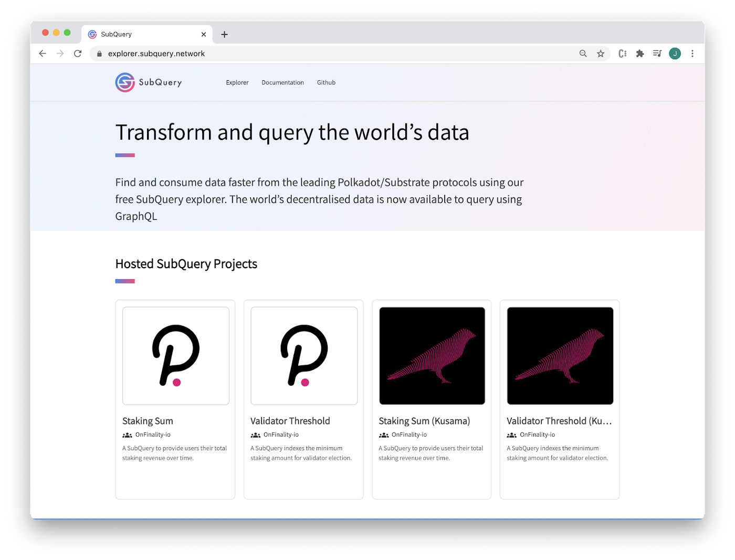Open the Chrome three-dot menu
This screenshot has height=560, width=735.
[x=692, y=54]
